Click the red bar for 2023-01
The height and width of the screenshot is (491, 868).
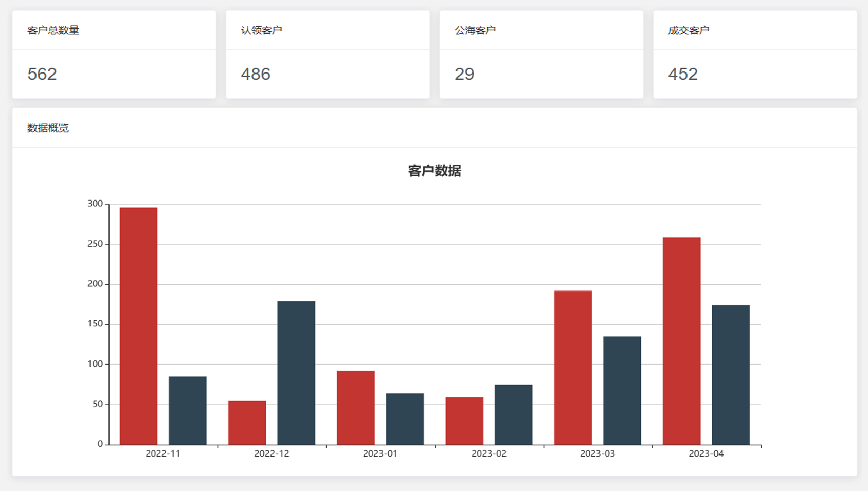point(356,407)
